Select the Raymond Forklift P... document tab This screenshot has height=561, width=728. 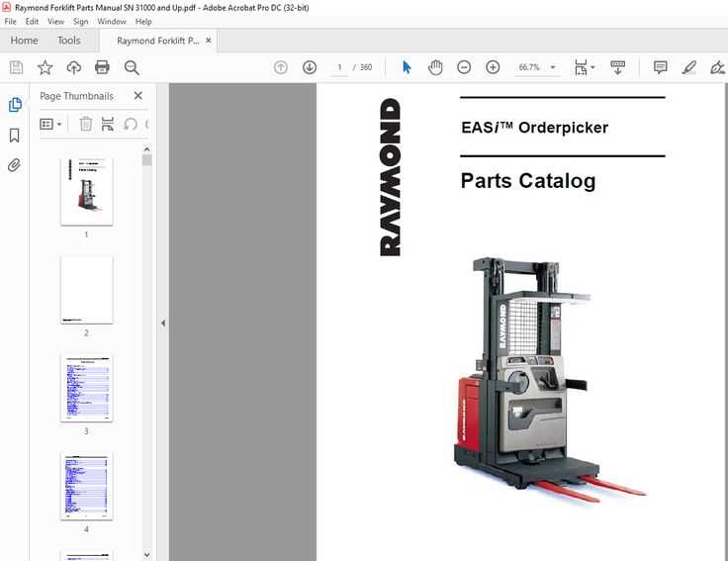pos(158,41)
